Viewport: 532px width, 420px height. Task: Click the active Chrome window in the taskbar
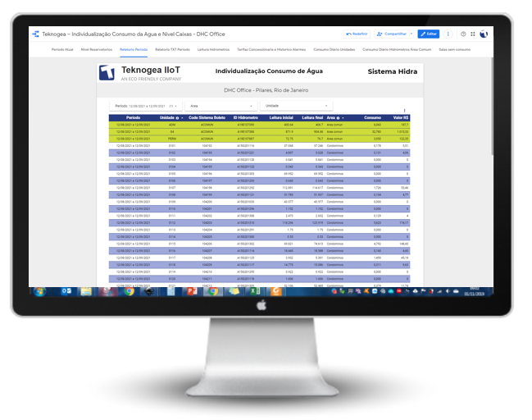[213, 292]
